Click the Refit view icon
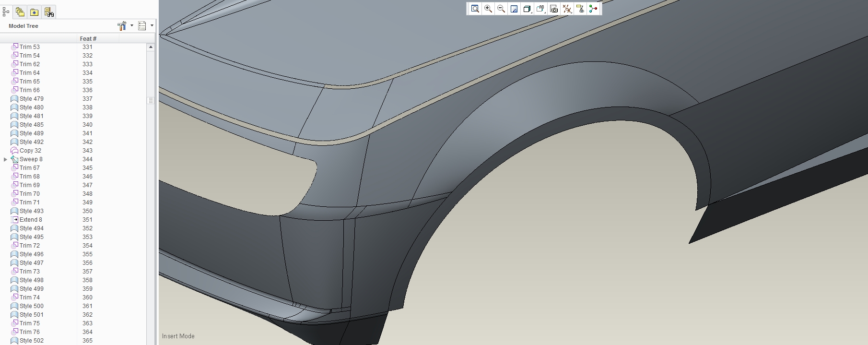 pyautogui.click(x=475, y=9)
